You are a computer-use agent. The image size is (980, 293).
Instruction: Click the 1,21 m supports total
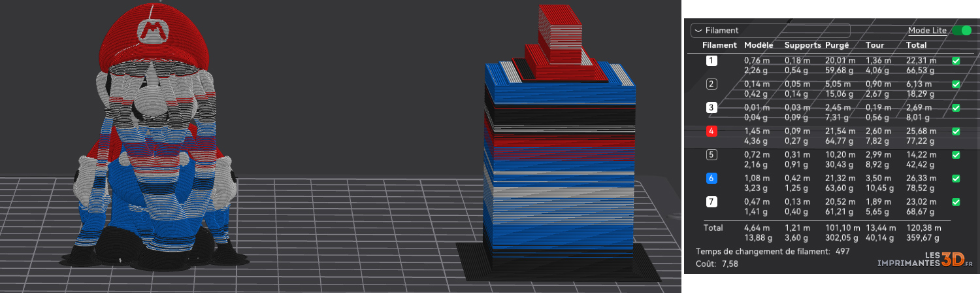click(x=796, y=228)
